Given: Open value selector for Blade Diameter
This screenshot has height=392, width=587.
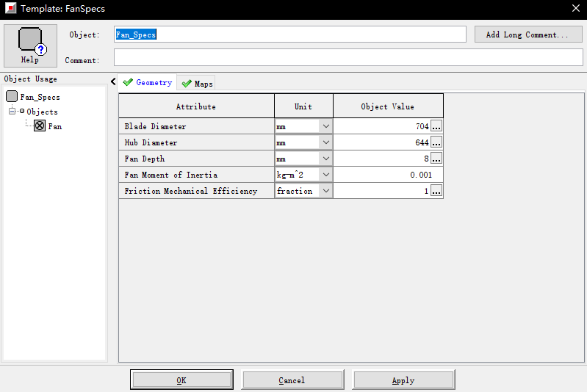Looking at the screenshot, I should [436, 126].
